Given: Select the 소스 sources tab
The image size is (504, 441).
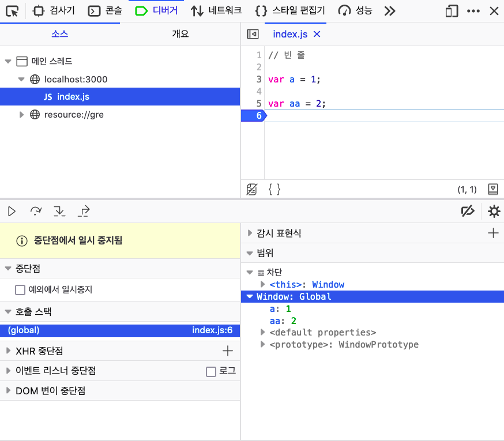Looking at the screenshot, I should coord(60,34).
